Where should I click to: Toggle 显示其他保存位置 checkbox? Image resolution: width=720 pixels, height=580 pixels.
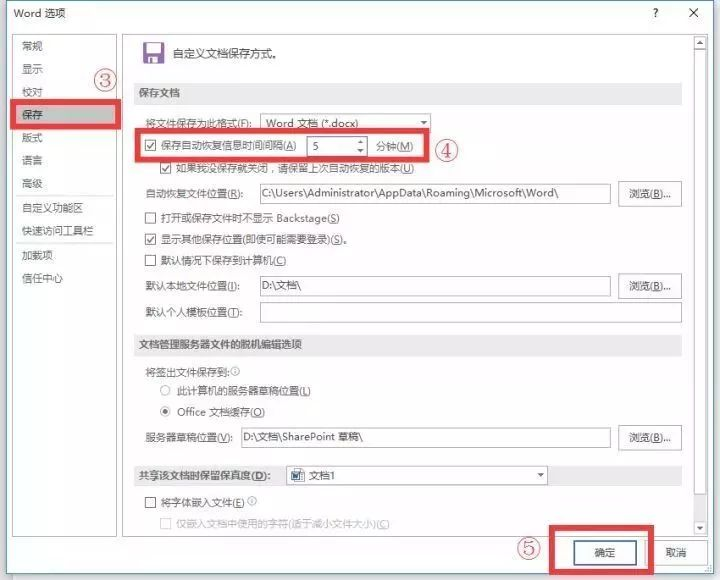click(x=151, y=239)
